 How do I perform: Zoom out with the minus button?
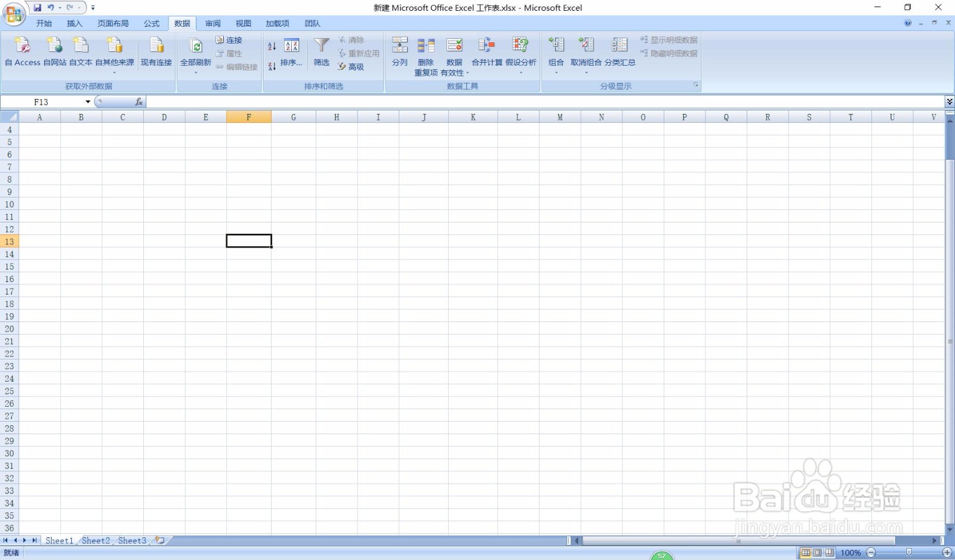[871, 553]
